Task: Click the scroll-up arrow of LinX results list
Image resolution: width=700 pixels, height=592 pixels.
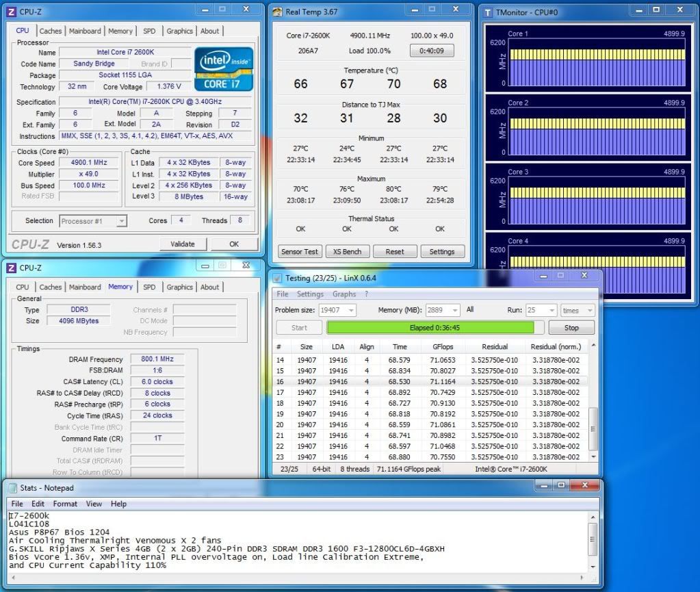Action: click(593, 345)
